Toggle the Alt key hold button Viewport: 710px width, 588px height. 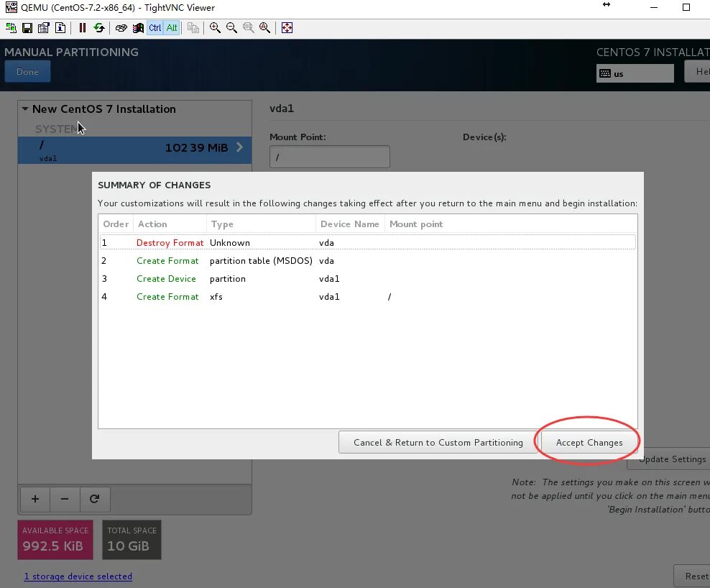tap(172, 28)
